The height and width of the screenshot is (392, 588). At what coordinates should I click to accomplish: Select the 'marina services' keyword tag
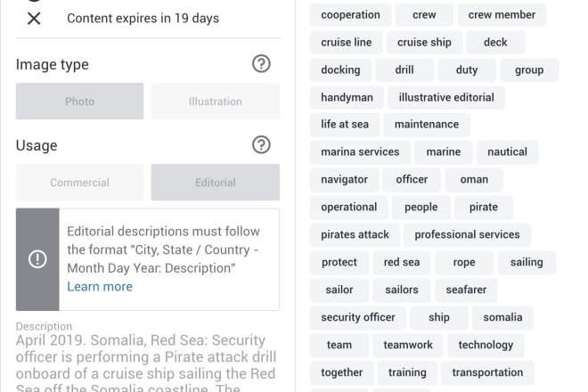click(360, 152)
